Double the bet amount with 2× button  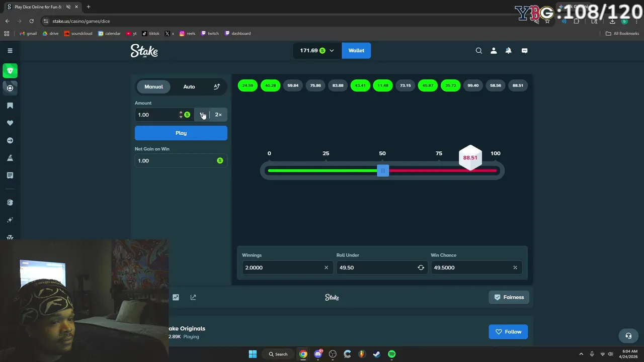[x=218, y=115]
